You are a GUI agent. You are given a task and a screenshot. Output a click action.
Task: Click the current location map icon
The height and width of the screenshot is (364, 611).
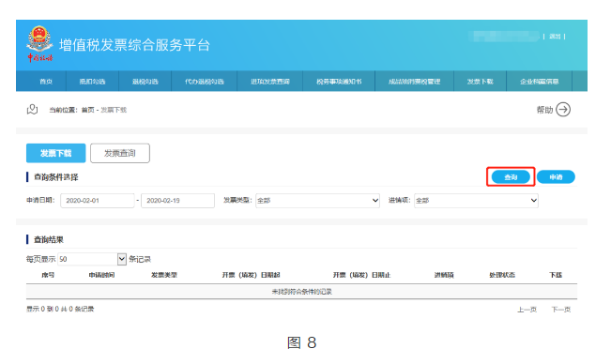32,110
